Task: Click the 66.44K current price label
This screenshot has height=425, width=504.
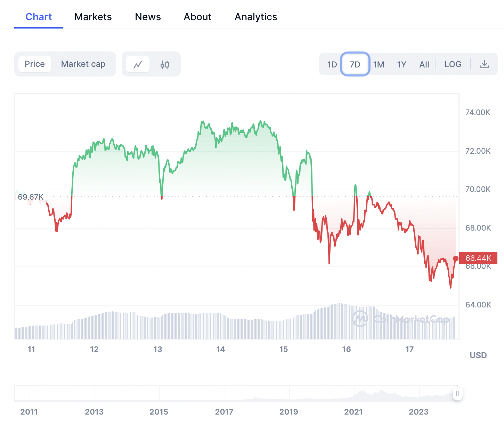Action: (478, 258)
